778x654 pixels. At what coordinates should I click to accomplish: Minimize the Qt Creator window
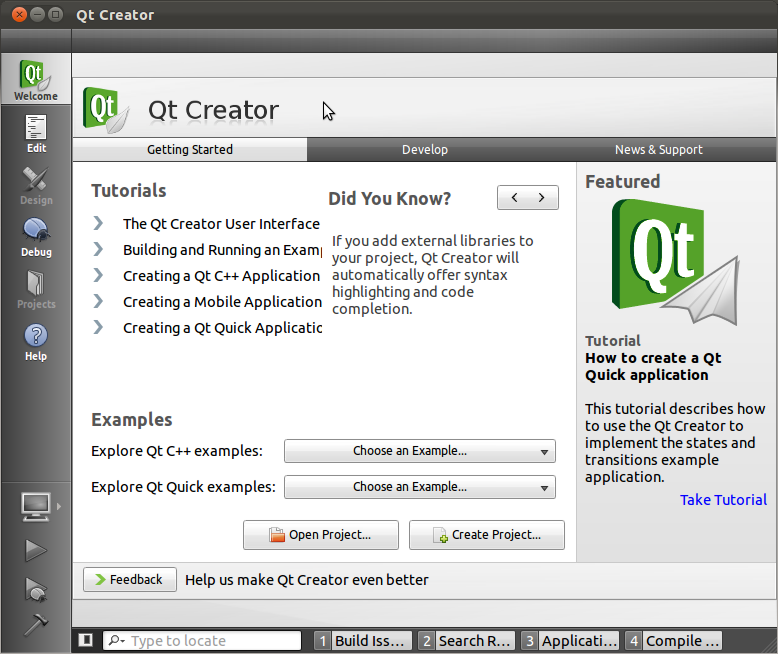point(37,14)
